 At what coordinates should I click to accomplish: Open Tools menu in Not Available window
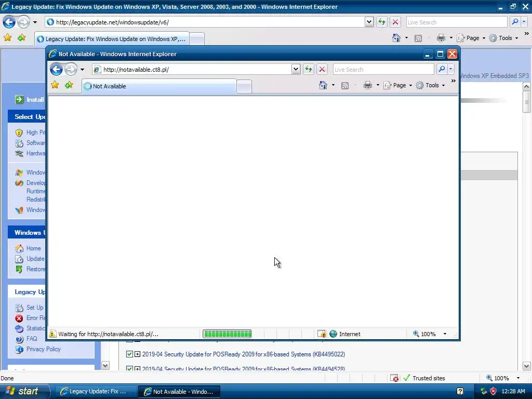point(430,86)
